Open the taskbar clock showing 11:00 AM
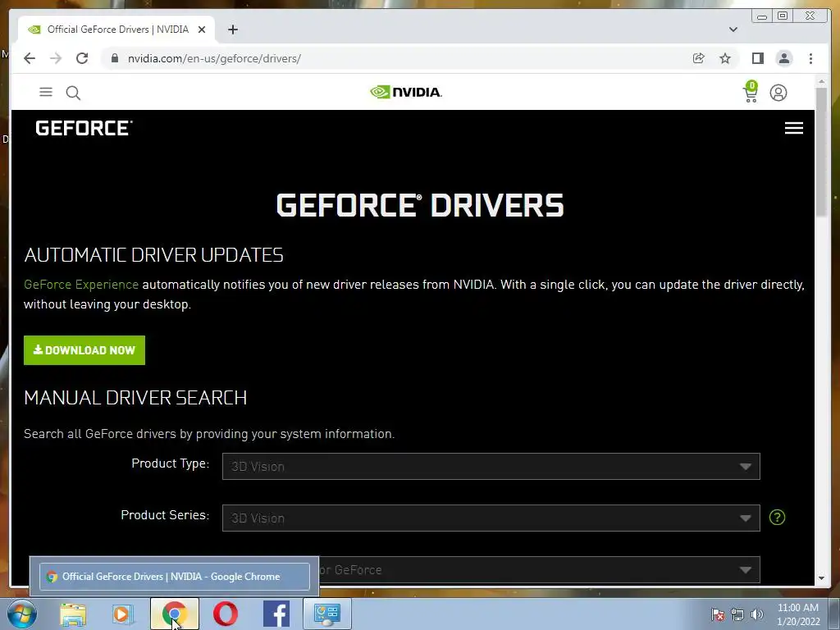 [798, 614]
